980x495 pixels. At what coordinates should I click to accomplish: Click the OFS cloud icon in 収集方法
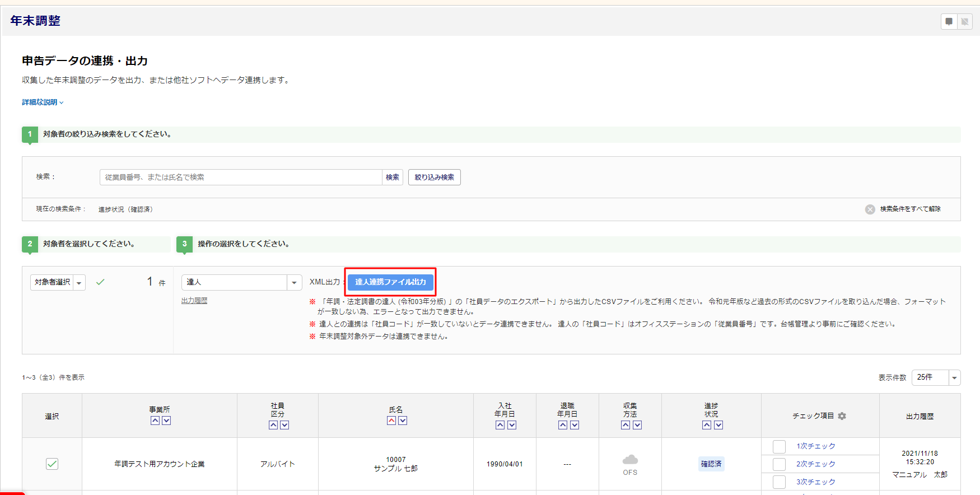630,460
